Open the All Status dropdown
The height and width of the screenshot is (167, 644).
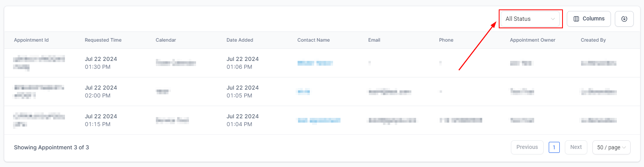[530, 19]
